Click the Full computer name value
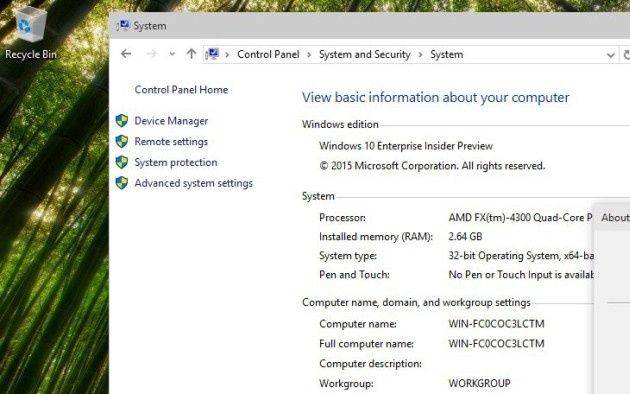The image size is (630, 394). tap(496, 344)
